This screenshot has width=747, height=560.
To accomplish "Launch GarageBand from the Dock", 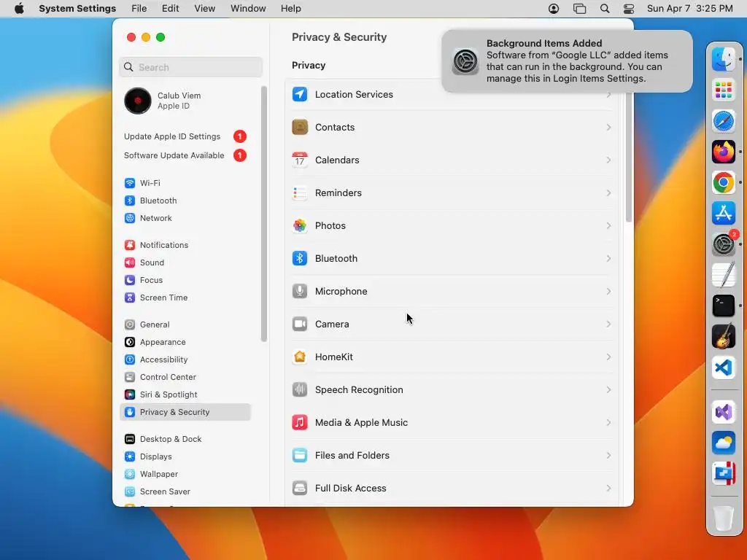I will pyautogui.click(x=723, y=337).
